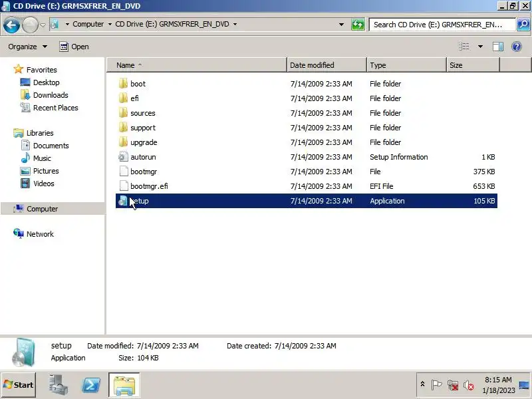
Task: Select the sources folder icon
Action: click(x=123, y=112)
